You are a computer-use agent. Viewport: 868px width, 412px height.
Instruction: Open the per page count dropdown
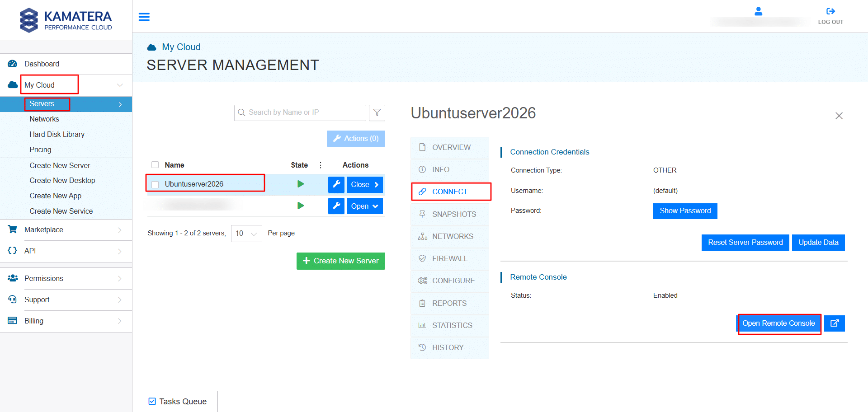click(246, 234)
